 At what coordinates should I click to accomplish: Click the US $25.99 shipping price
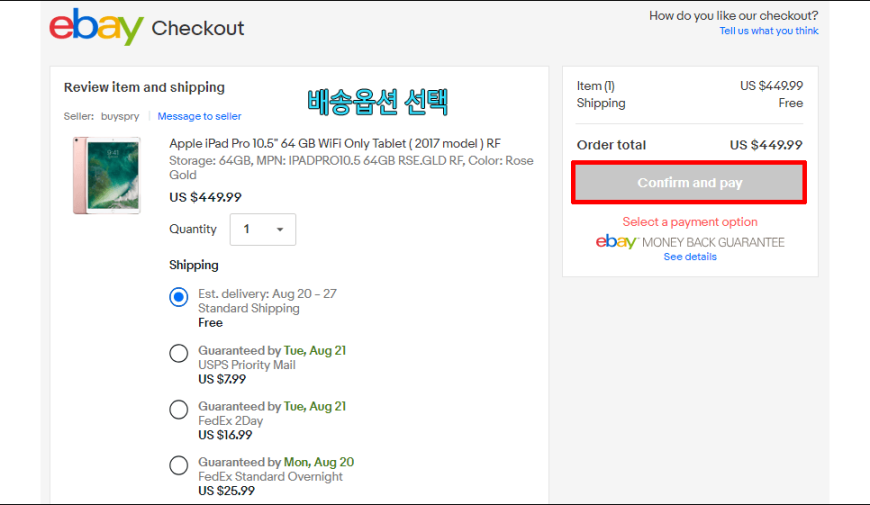tap(226, 491)
